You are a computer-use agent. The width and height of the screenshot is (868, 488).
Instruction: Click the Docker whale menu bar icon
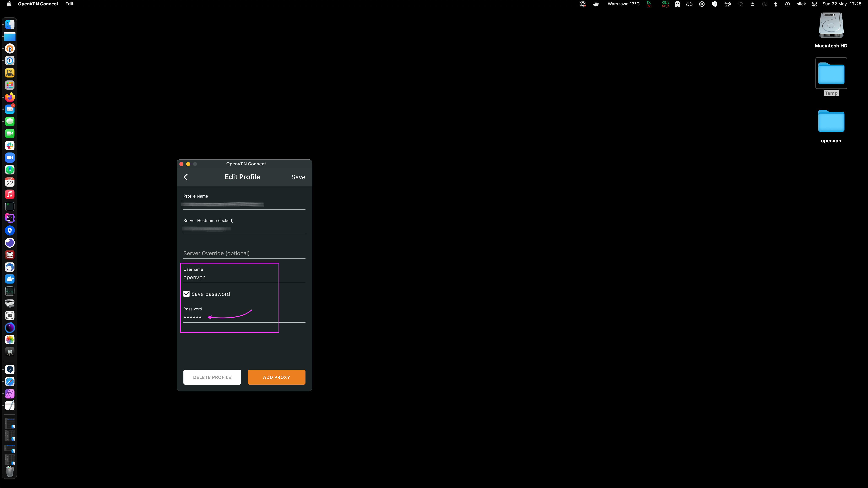coord(596,4)
